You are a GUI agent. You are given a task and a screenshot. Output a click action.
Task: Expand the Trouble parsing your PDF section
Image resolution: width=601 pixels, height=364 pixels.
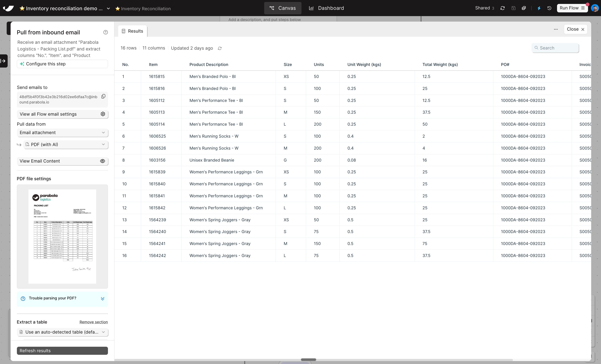[x=102, y=299]
